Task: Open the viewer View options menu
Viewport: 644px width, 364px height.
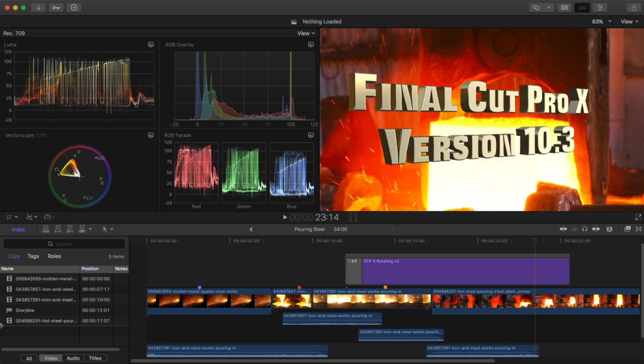Action: click(630, 21)
